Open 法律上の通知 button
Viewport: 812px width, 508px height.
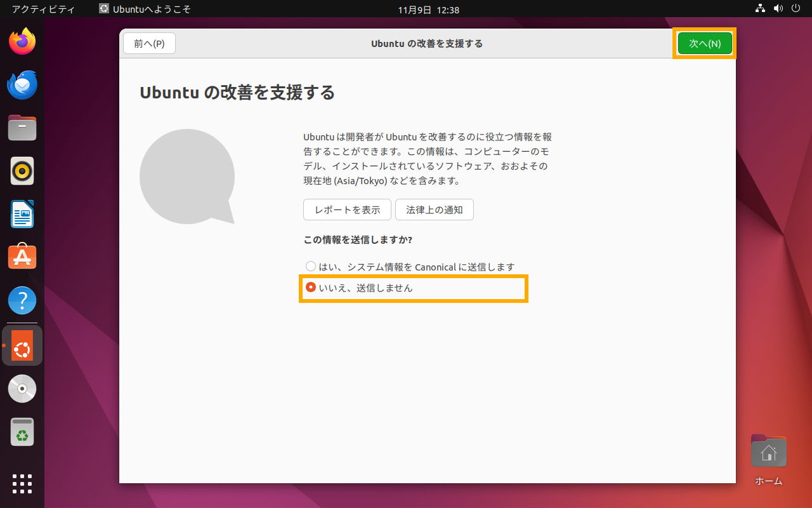point(435,210)
